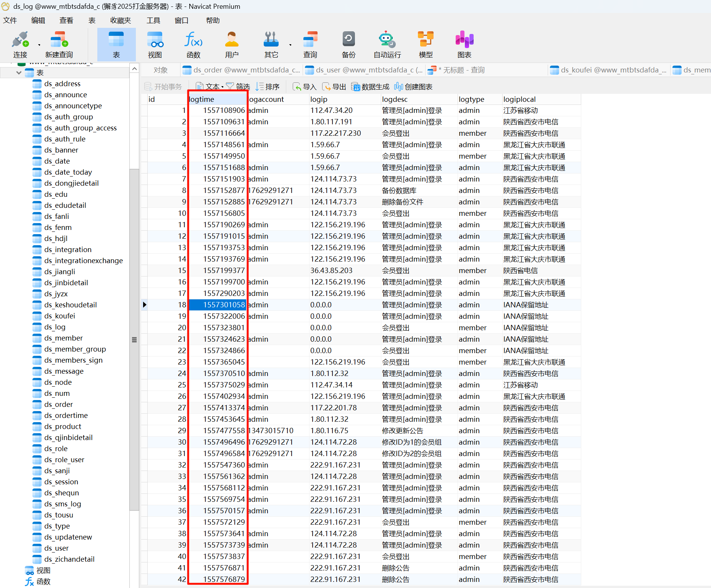Open dropdown arrow next to 连接
This screenshot has height=588, width=711.
point(39,45)
